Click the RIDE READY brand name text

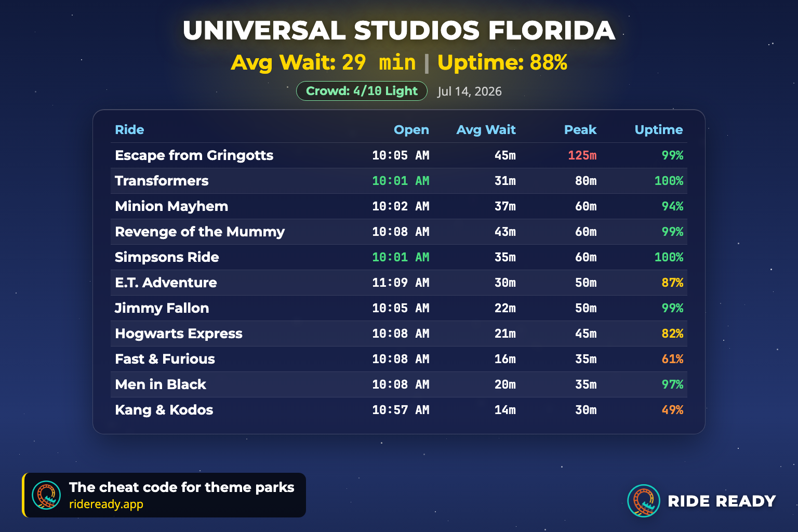point(722,501)
